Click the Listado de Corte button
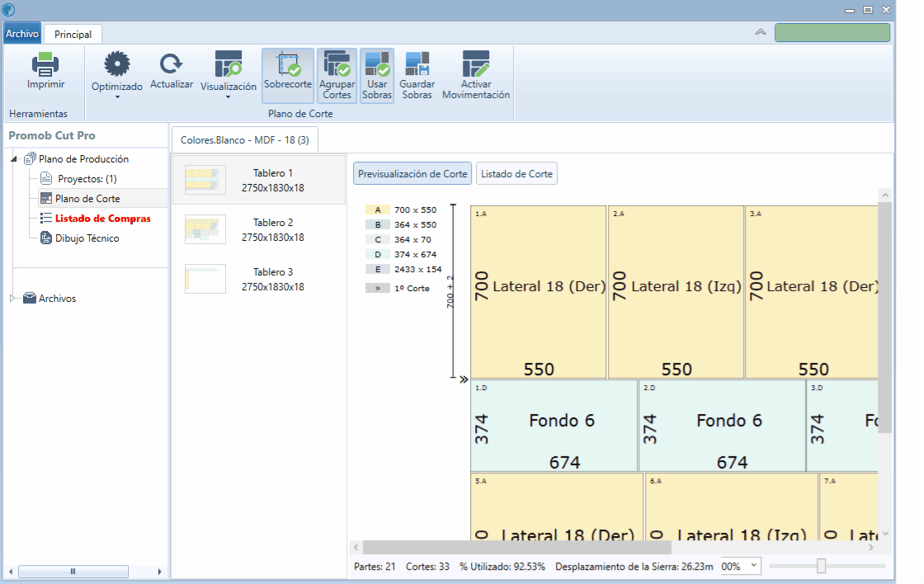This screenshot has height=584, width=924. (516, 174)
